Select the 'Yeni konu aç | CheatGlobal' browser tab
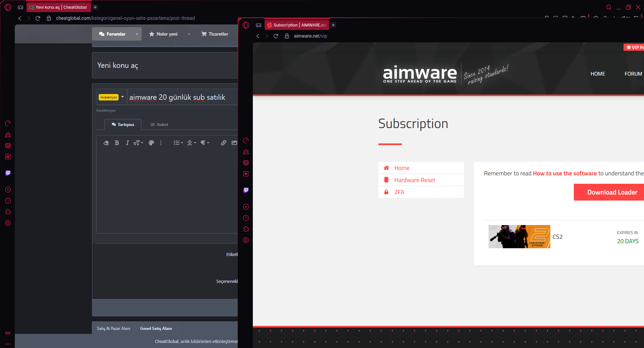 coord(58,7)
